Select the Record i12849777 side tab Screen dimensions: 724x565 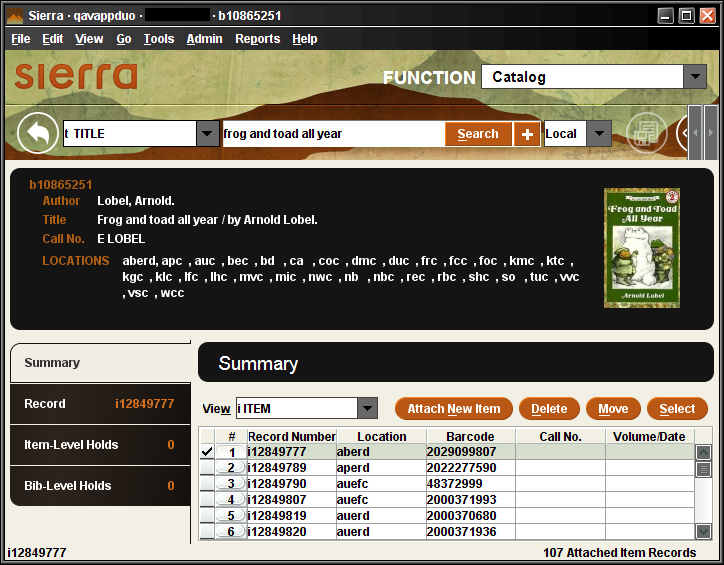tap(100, 404)
